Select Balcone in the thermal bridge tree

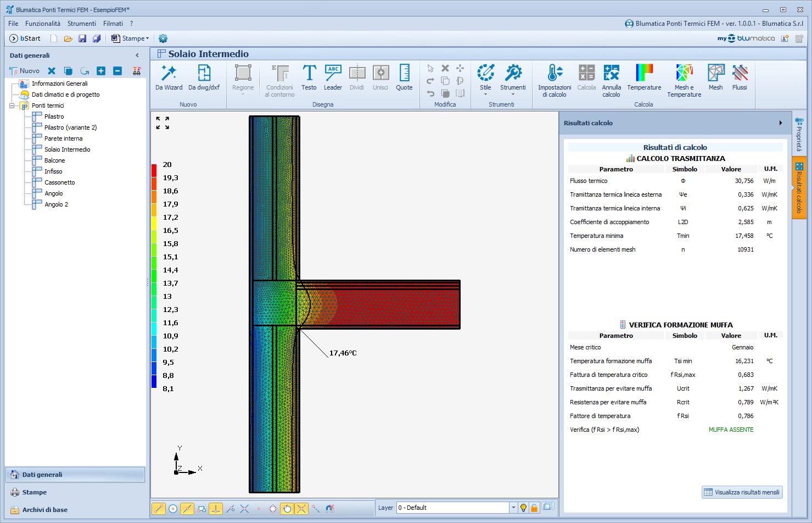tap(54, 160)
